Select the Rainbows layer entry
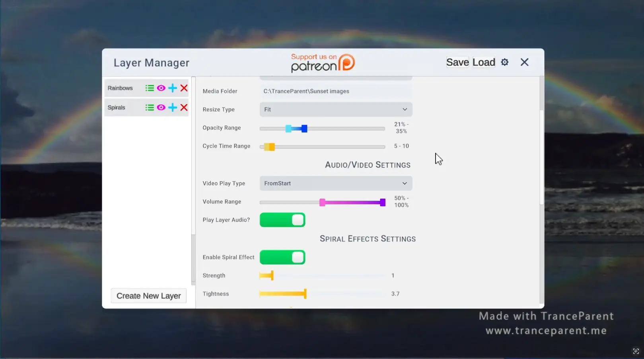This screenshot has height=359, width=644. (x=120, y=88)
